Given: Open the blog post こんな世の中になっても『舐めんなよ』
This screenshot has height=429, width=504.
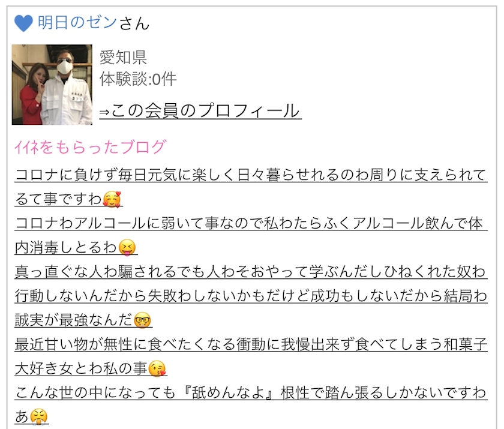Looking at the screenshot, I should tap(251, 405).
